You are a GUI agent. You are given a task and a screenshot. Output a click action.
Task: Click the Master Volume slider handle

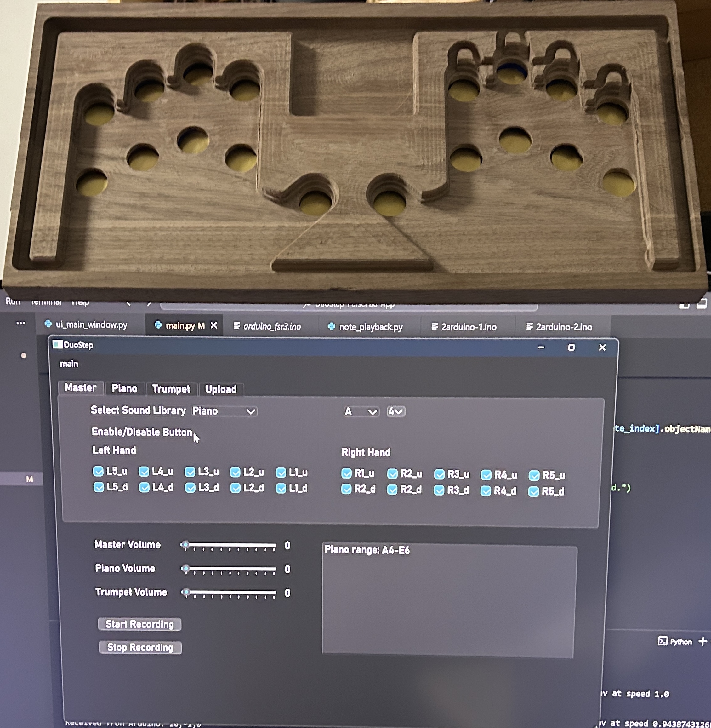185,545
